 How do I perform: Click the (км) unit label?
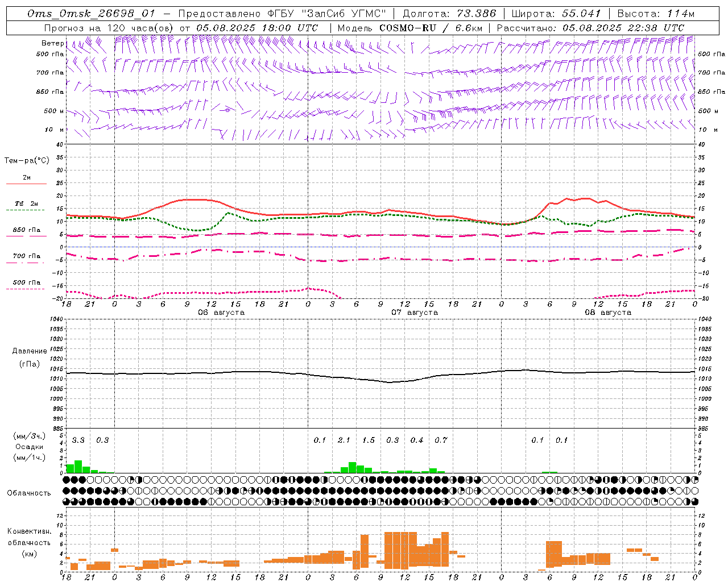coord(30,554)
